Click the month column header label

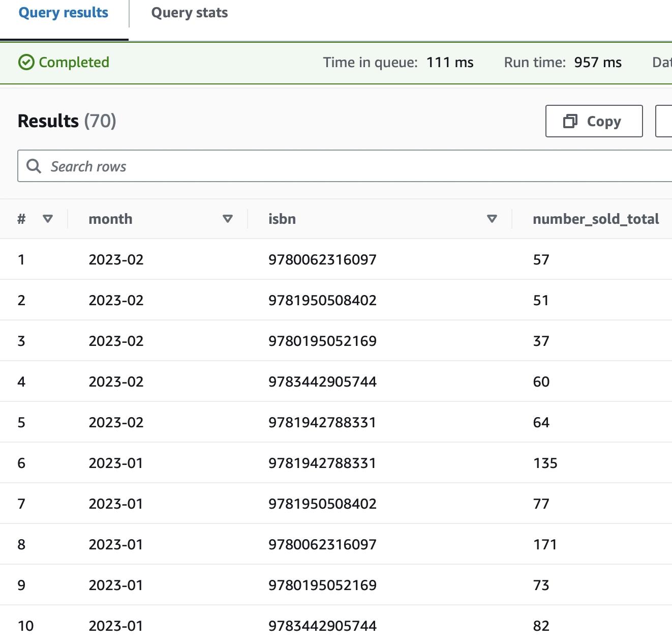point(110,219)
